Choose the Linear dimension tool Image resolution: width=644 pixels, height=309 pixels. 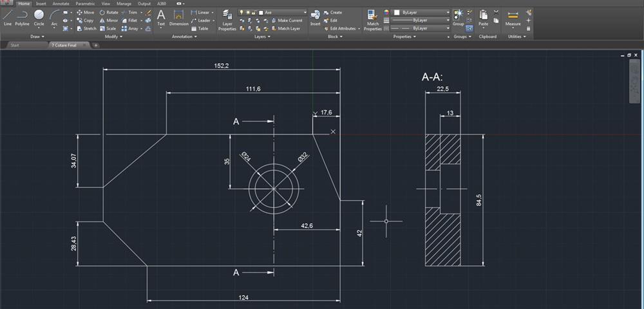200,12
